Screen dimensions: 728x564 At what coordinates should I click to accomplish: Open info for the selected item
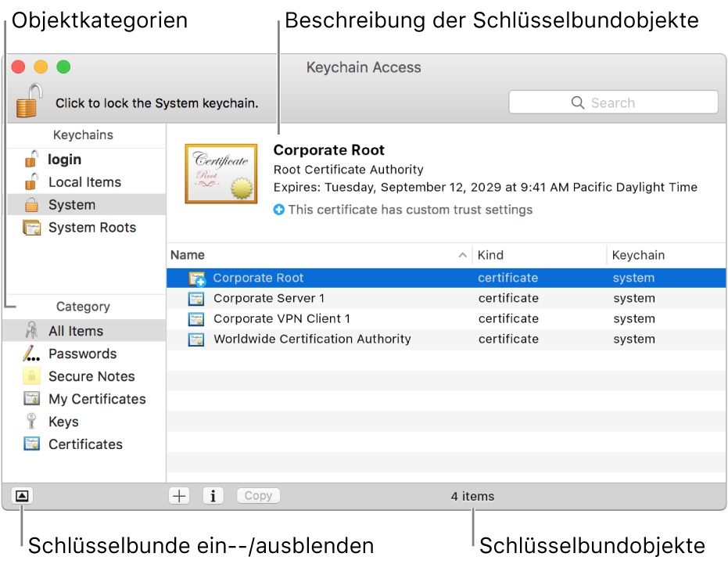pos(213,496)
